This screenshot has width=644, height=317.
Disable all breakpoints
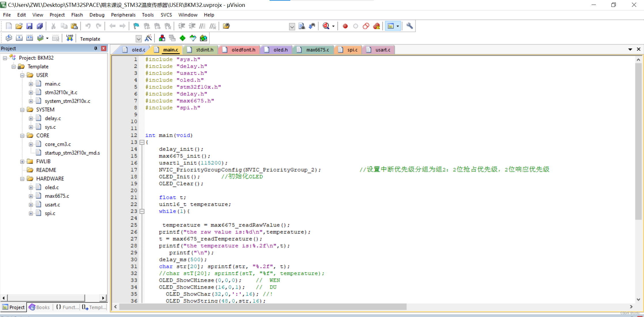click(x=366, y=26)
